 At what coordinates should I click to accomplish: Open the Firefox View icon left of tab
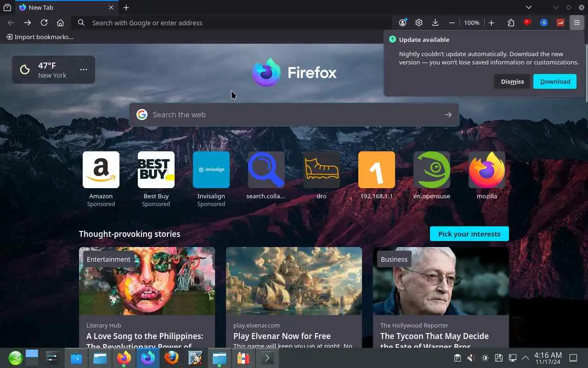(7, 7)
